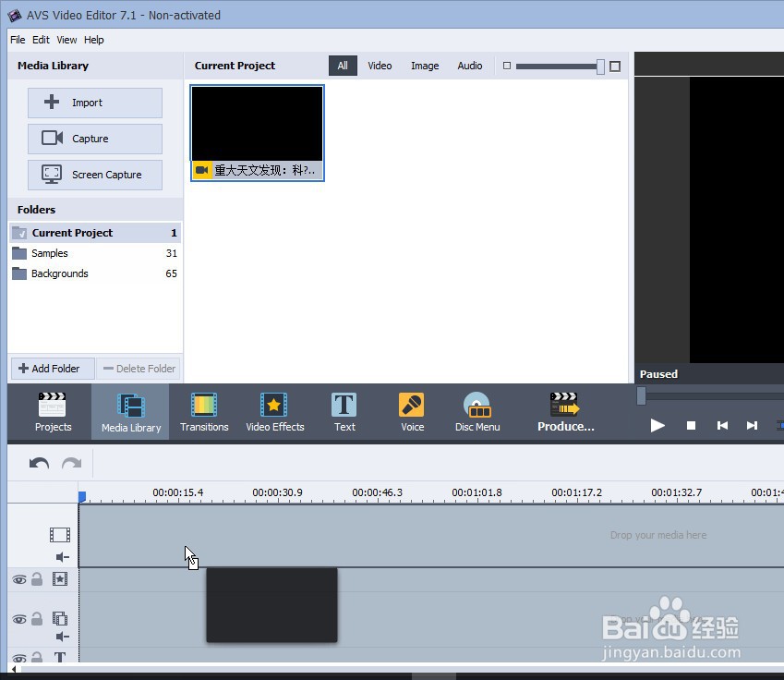
Task: Lock the video effects track
Action: pos(37,579)
